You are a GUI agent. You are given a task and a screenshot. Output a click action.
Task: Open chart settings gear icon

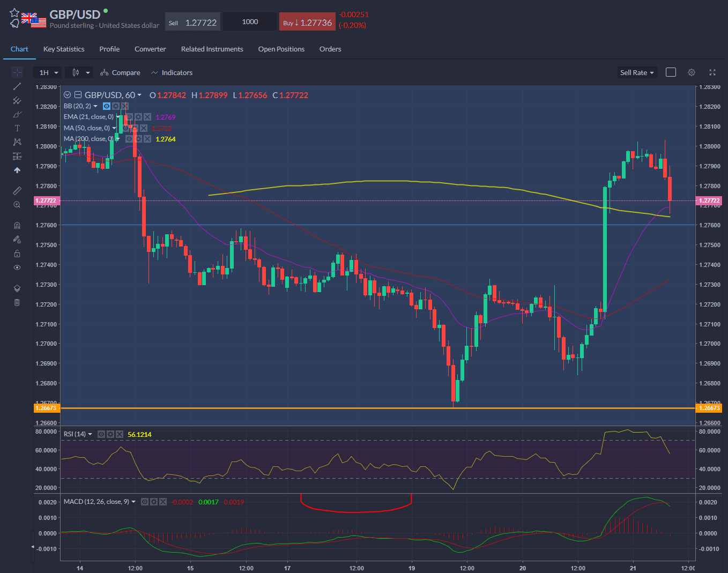click(692, 72)
